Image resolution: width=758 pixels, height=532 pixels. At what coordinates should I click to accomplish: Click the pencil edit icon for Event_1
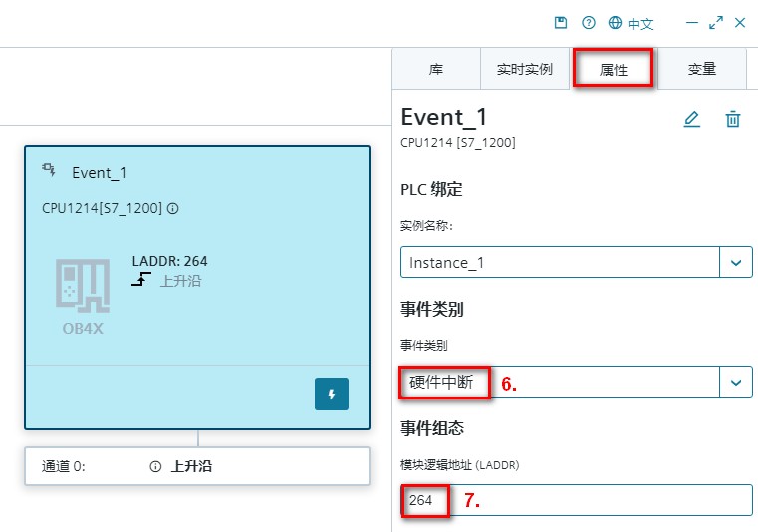[691, 119]
